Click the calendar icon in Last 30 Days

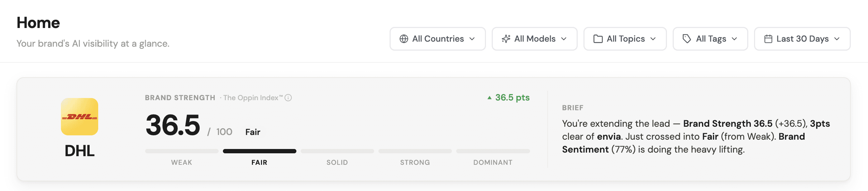(768, 39)
